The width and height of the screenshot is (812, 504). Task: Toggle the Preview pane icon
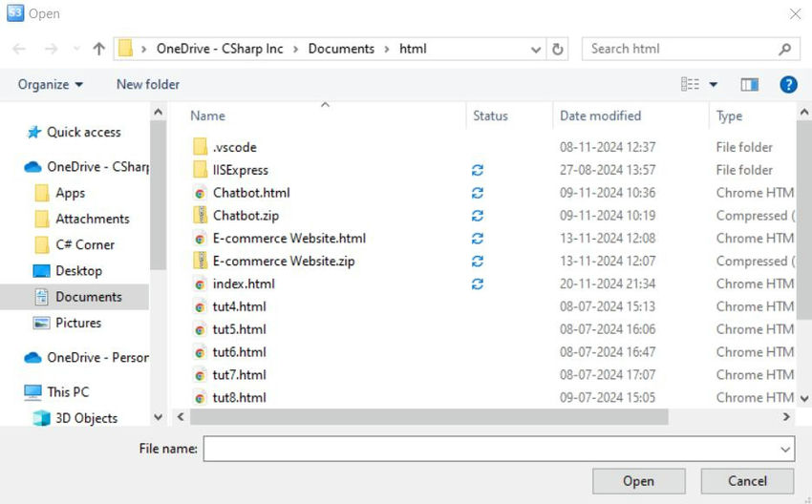[749, 84]
